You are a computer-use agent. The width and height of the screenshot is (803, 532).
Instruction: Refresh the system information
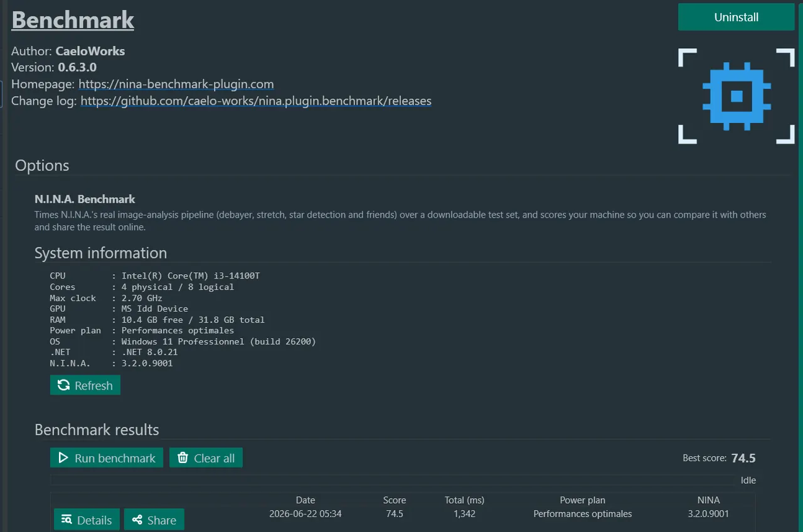[x=85, y=385]
